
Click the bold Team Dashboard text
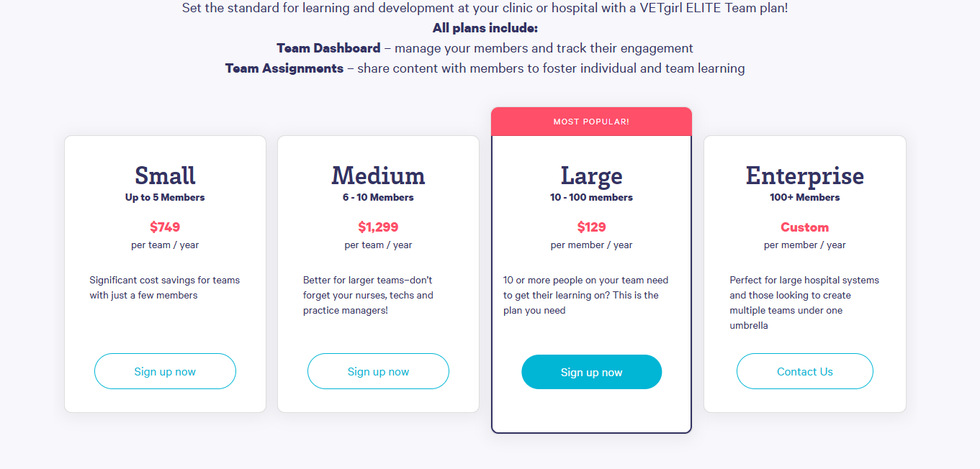(x=328, y=48)
